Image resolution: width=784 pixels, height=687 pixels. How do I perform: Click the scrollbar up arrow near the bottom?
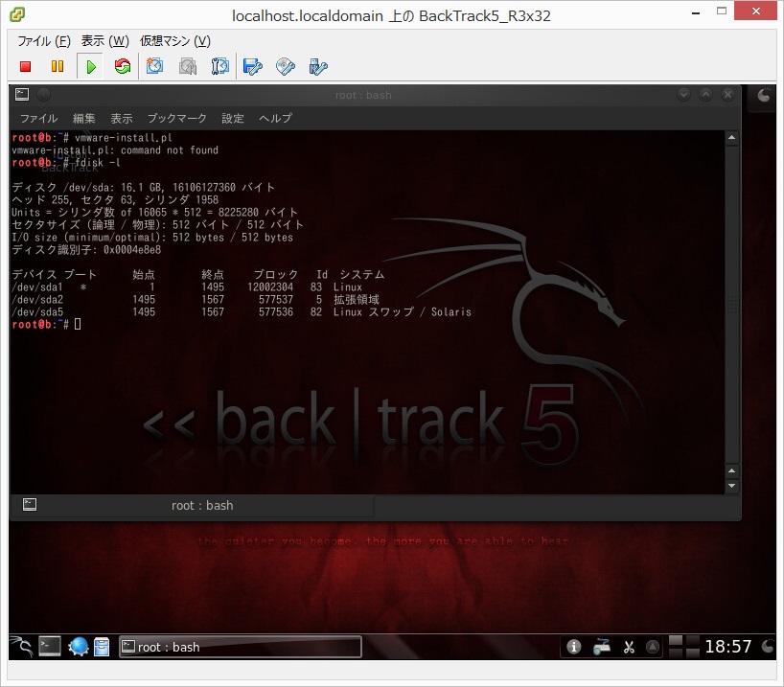[731, 471]
